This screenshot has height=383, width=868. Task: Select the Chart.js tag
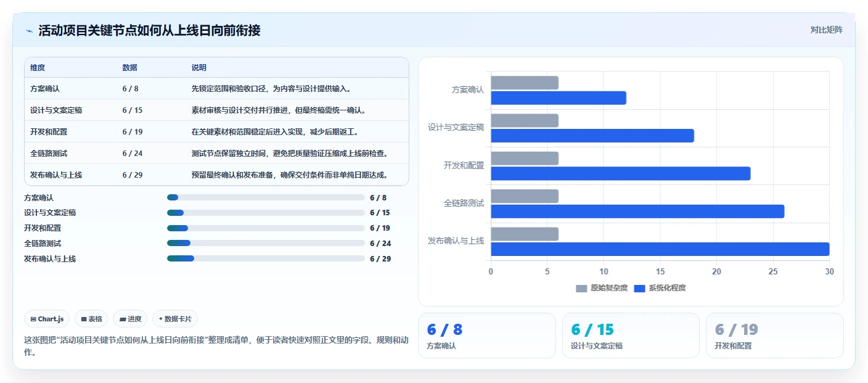tap(47, 319)
